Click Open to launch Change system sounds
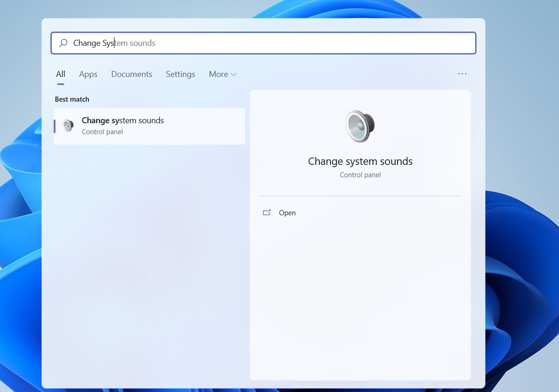Viewport: 559px width, 392px height. (287, 212)
